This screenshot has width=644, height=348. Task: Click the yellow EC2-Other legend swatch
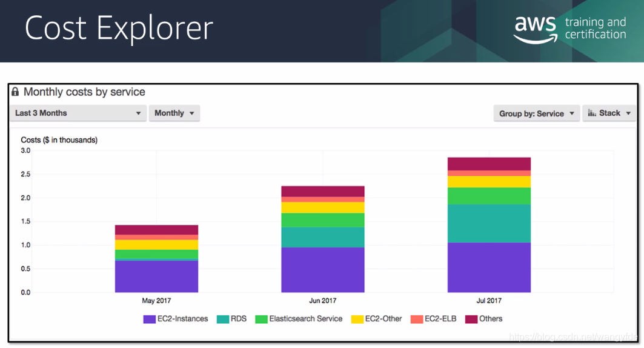tap(357, 320)
